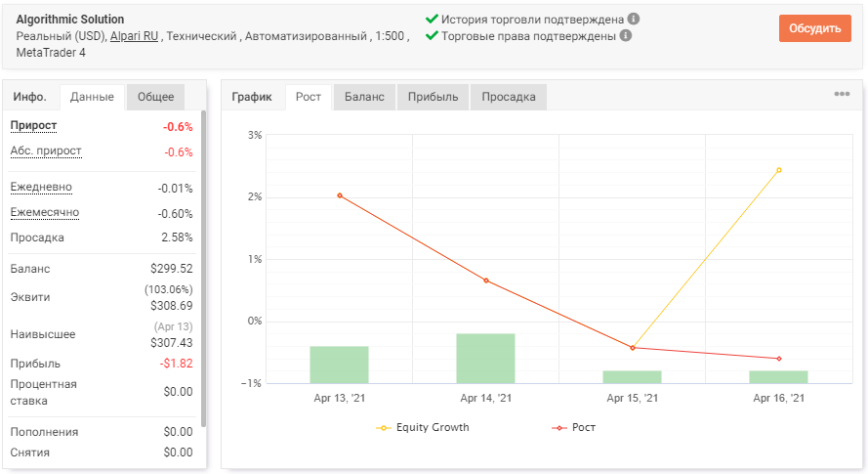
Task: Open info icon beside Торговые права подтверждены
Action: click(626, 35)
